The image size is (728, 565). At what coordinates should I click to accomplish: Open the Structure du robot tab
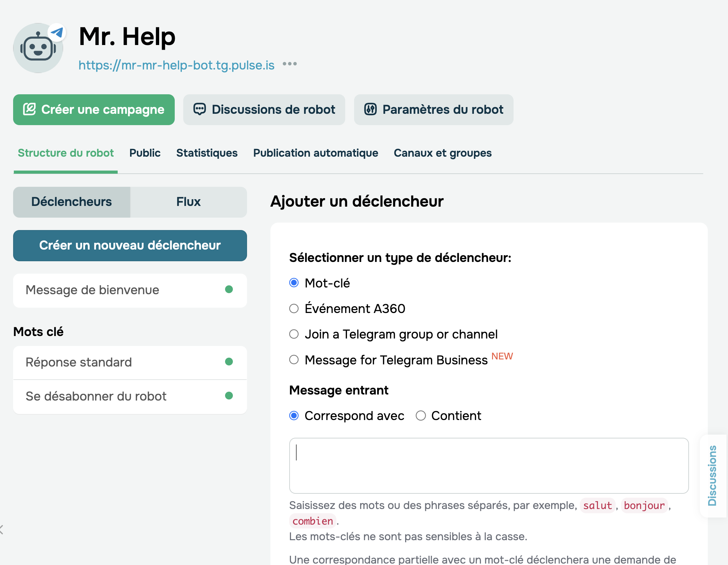pyautogui.click(x=66, y=153)
